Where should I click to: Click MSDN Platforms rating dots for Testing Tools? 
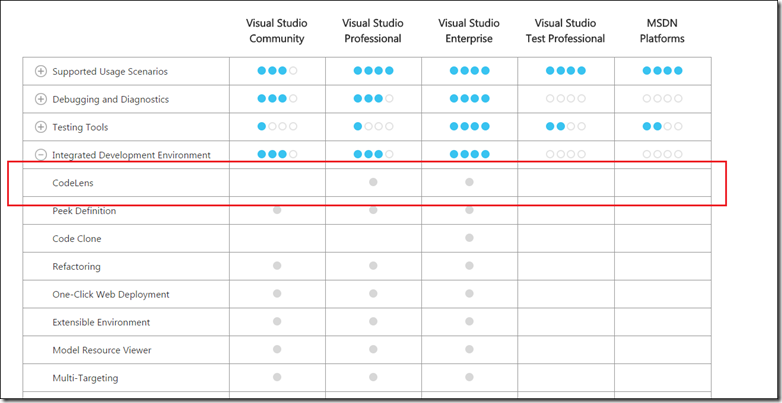663,127
